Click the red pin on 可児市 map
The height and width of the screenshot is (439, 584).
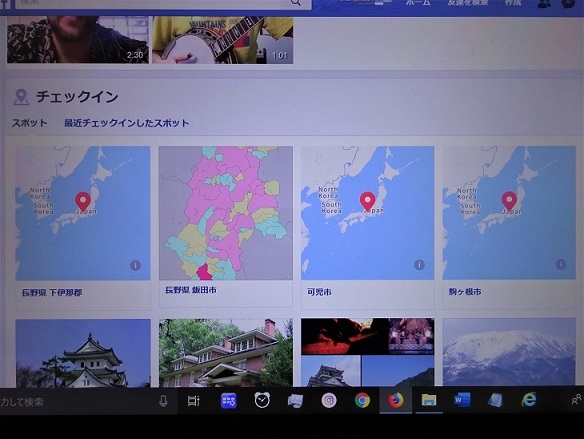367,201
